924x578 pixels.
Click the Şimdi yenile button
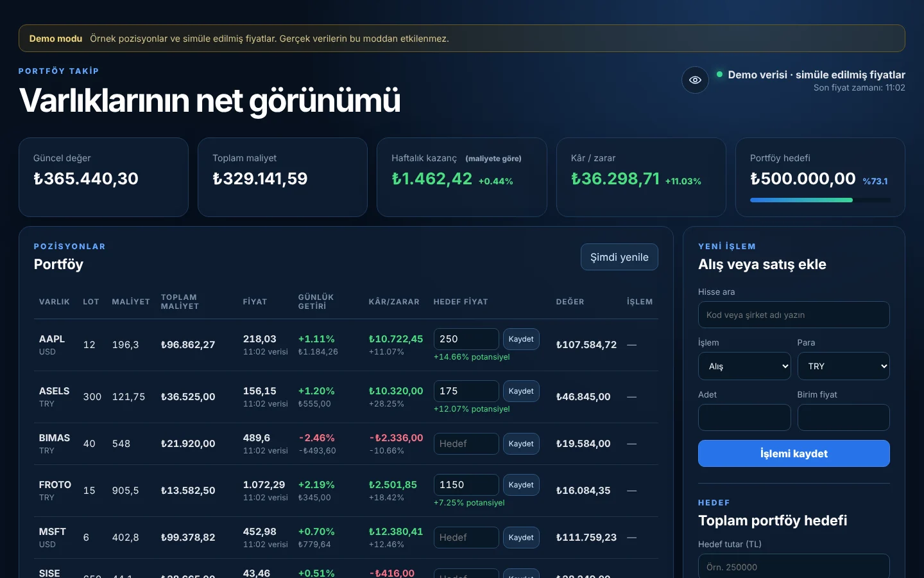(619, 257)
